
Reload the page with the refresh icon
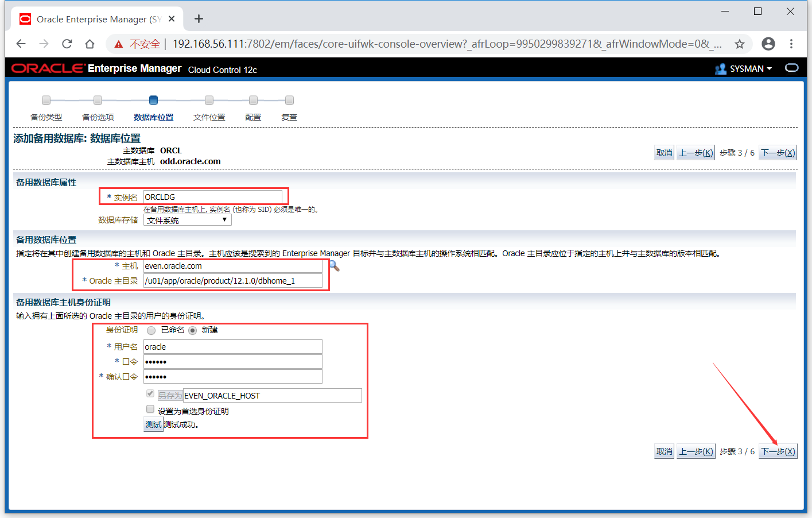click(x=67, y=44)
